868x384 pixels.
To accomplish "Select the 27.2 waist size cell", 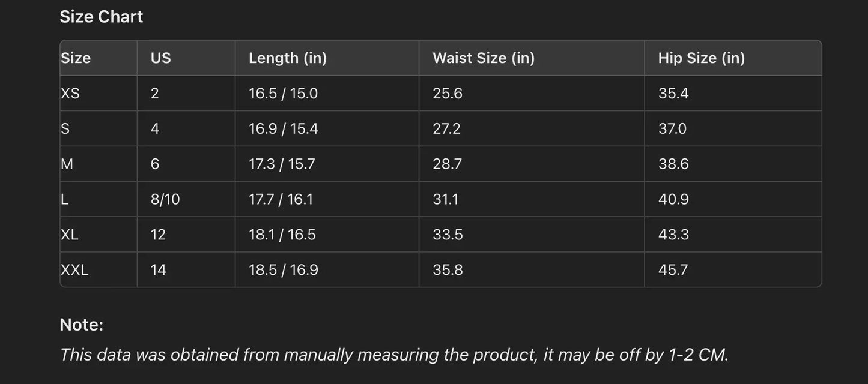I will 446,129.
